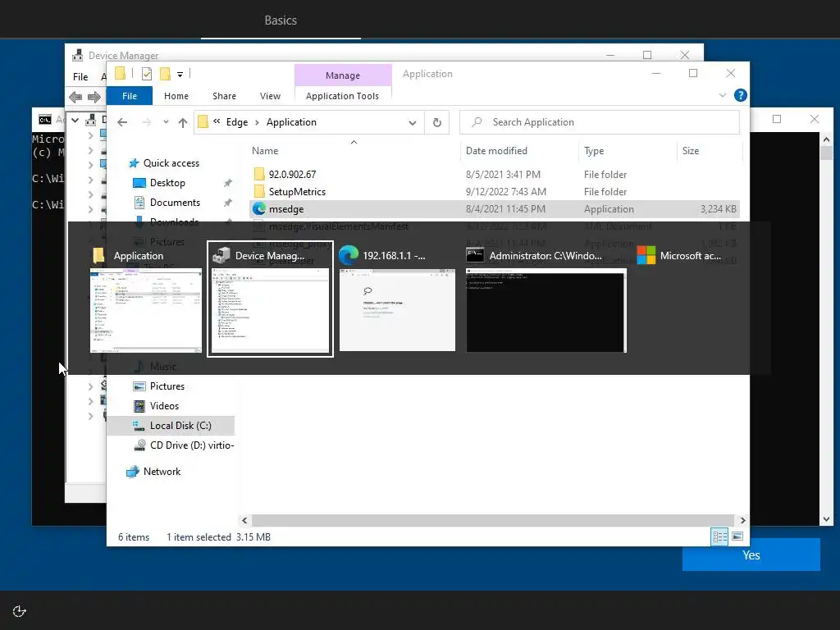Screen dimensions: 840x630
Task: Open the recent locations dropdown arrow
Action: pyautogui.click(x=166, y=122)
